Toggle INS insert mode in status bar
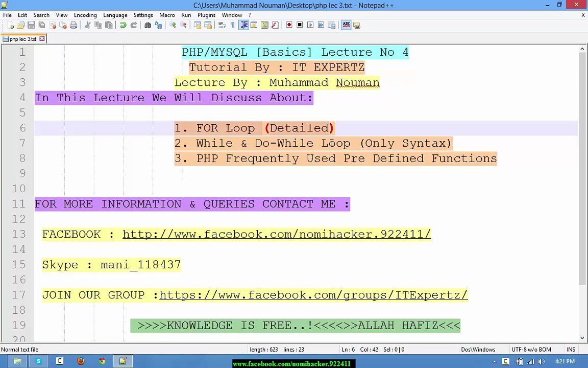 (571, 349)
